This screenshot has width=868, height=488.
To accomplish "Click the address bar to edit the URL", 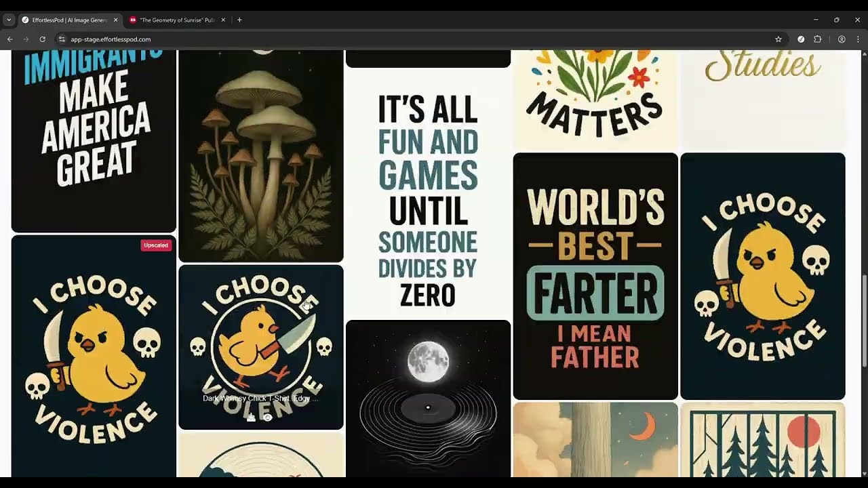I will pyautogui.click(x=271, y=39).
